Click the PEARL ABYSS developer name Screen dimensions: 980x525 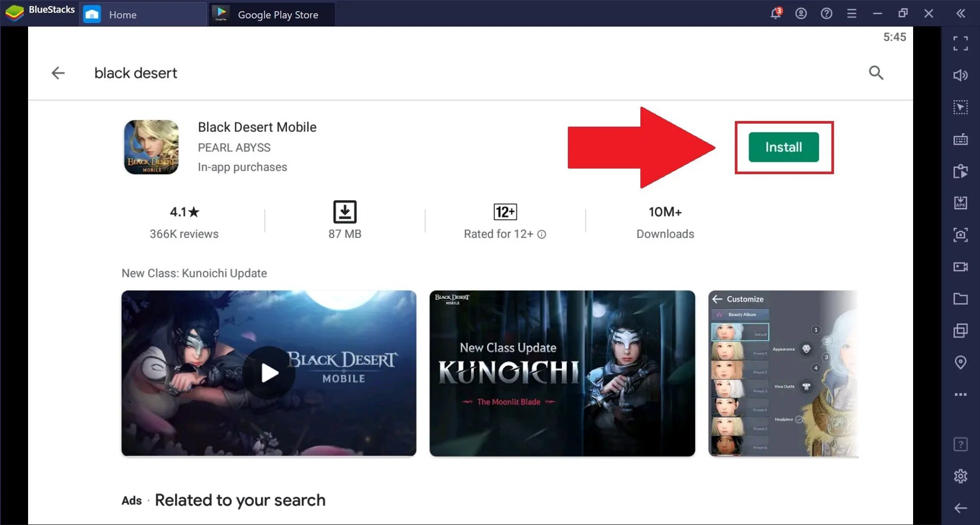[234, 148]
